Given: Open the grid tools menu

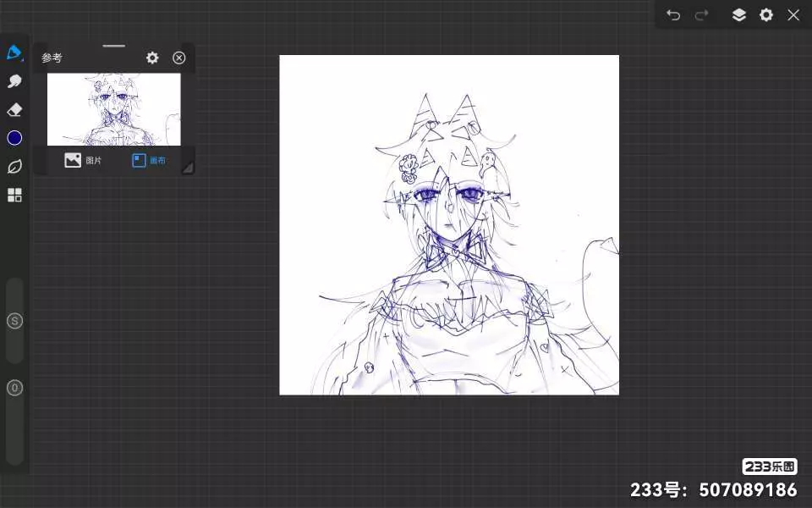Looking at the screenshot, I should click(14, 195).
